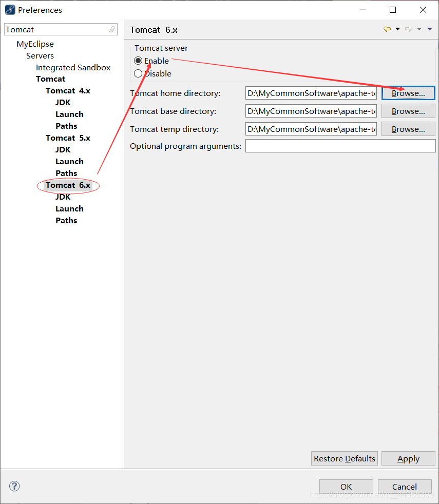Browse for Tomcat home directory

tap(408, 93)
